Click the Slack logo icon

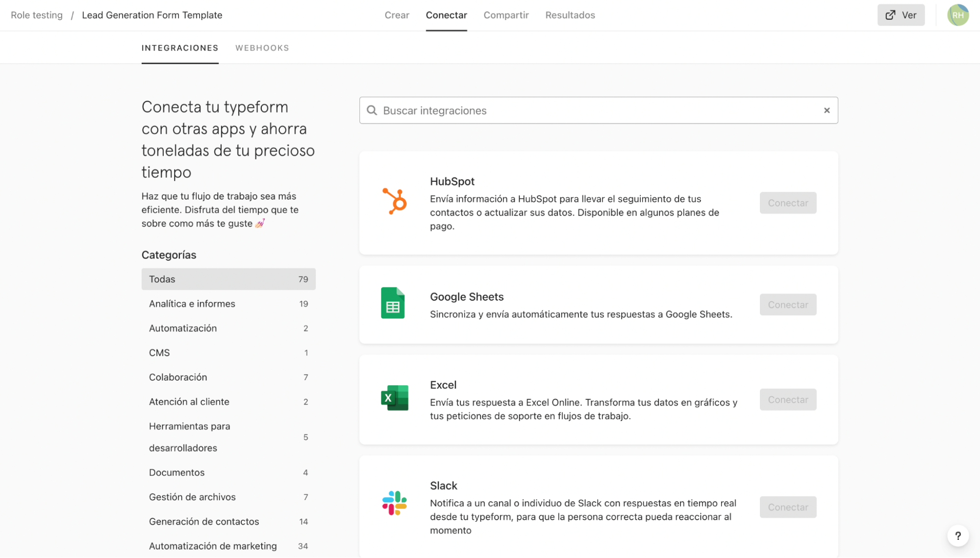pos(395,504)
